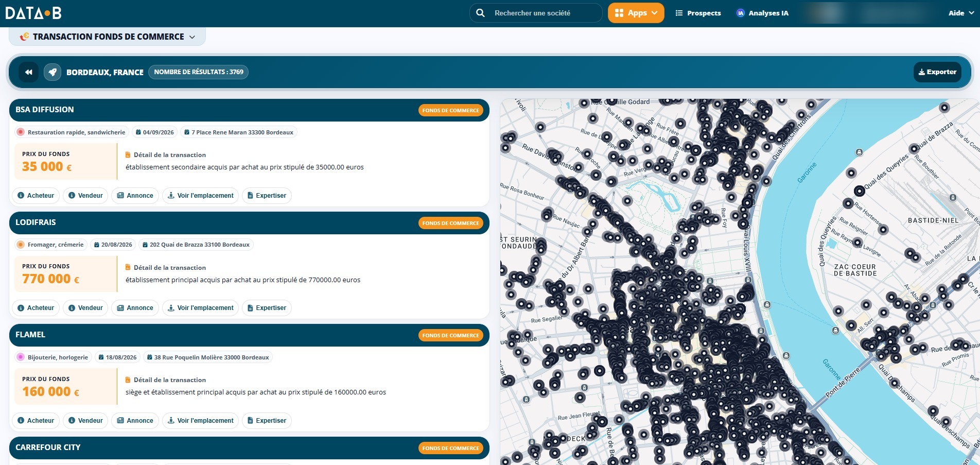
Task: Open Vendeur info for BSA DIFFUSION
Action: [85, 196]
